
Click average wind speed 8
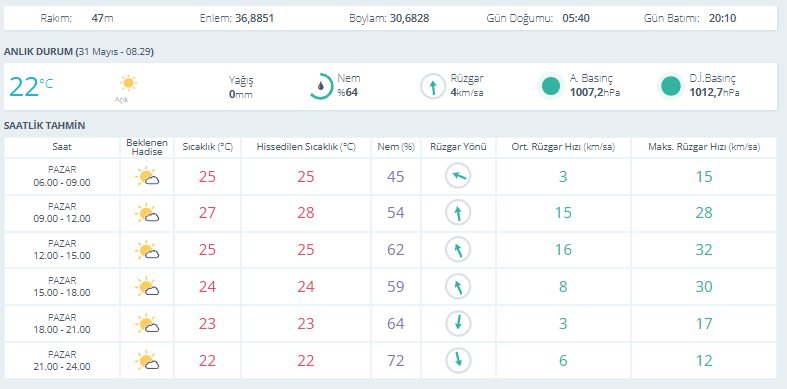point(563,287)
